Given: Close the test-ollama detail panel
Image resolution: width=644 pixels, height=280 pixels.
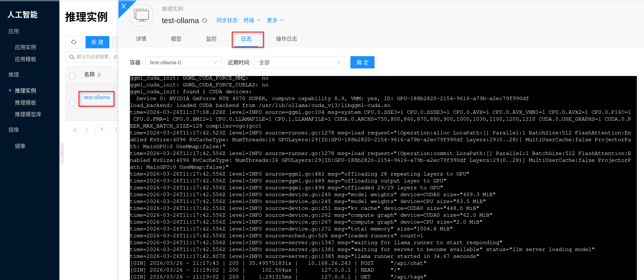Looking at the screenshot, I should 124,6.
